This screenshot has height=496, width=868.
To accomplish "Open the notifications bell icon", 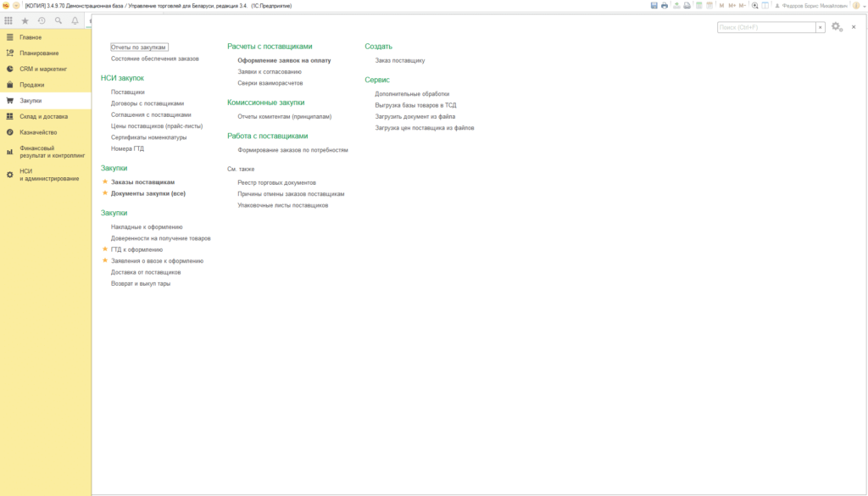I will click(75, 20).
